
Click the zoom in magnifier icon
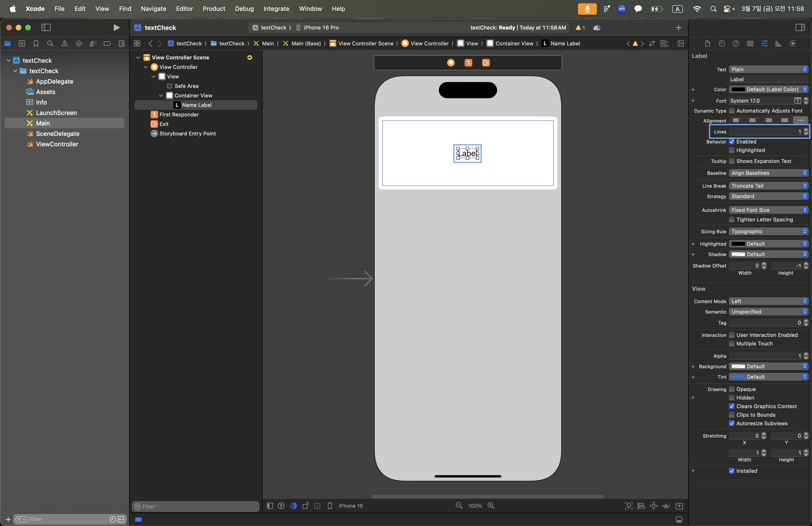tap(491, 506)
